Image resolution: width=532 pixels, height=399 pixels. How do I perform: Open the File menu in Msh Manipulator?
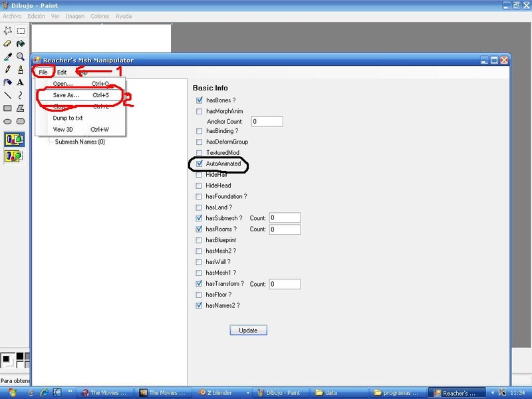coord(43,72)
